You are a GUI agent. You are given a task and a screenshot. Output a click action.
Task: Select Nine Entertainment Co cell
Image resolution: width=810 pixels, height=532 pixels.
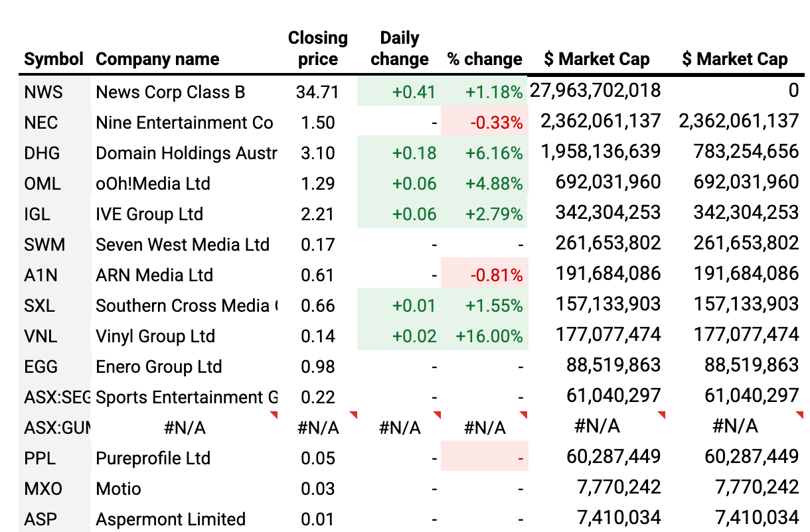point(185,122)
